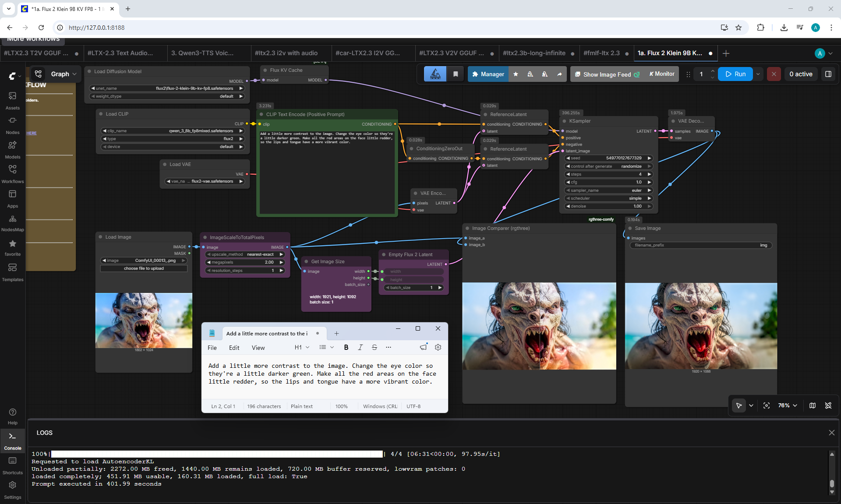This screenshot has width=841, height=504.
Task: Click the Notepad settings gear icon
Action: pos(438,347)
